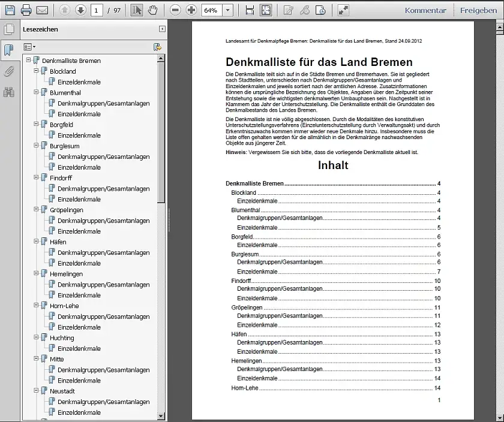Image resolution: width=504 pixels, height=422 pixels.
Task: Click Gröpelingen entry in table of contents
Action: 247,307
